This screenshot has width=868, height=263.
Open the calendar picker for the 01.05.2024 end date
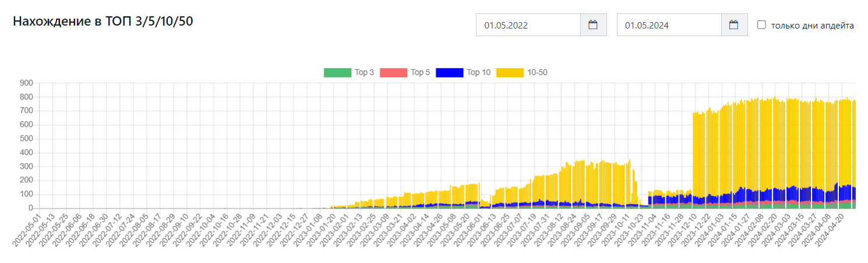click(734, 25)
